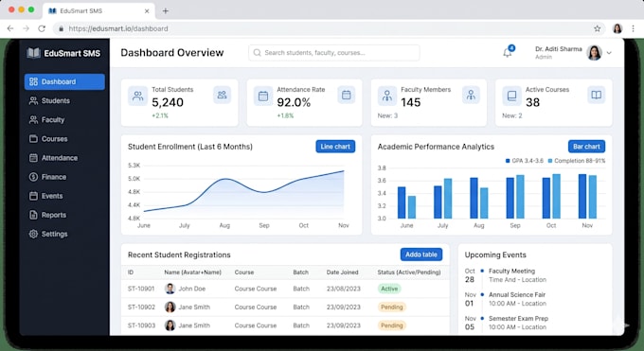Click the Attendance Rate value 92.0%
This screenshot has height=351, width=644.
(x=294, y=102)
